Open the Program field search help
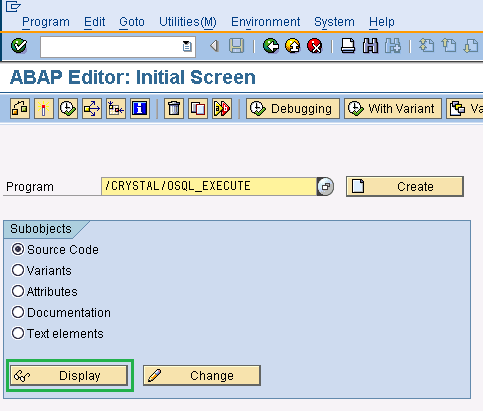The height and width of the screenshot is (411, 483). (325, 186)
